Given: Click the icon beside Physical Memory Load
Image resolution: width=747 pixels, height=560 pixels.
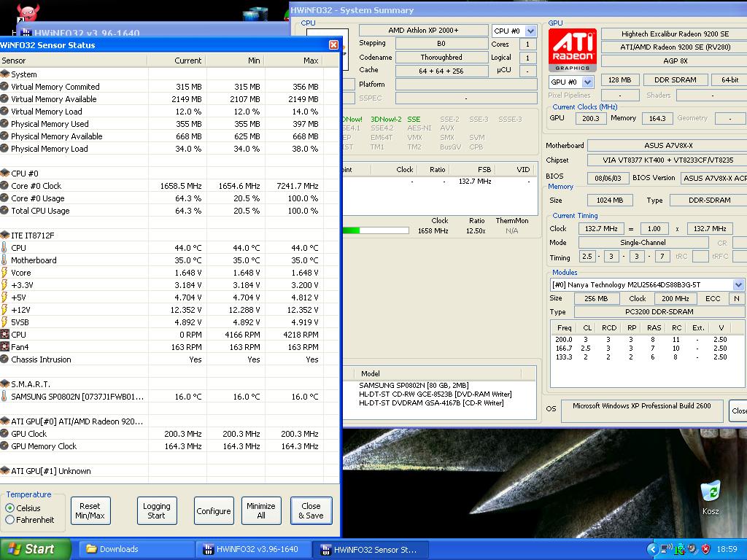Looking at the screenshot, I should [x=4, y=148].
